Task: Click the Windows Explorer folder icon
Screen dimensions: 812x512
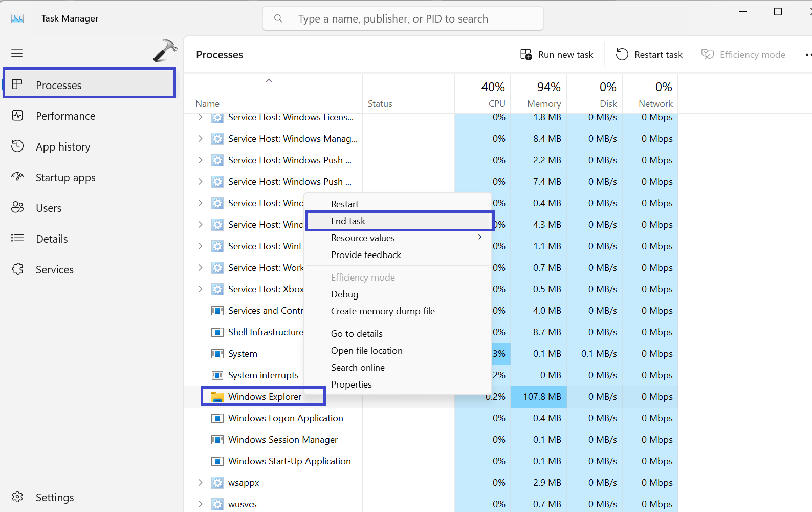Action: (217, 397)
